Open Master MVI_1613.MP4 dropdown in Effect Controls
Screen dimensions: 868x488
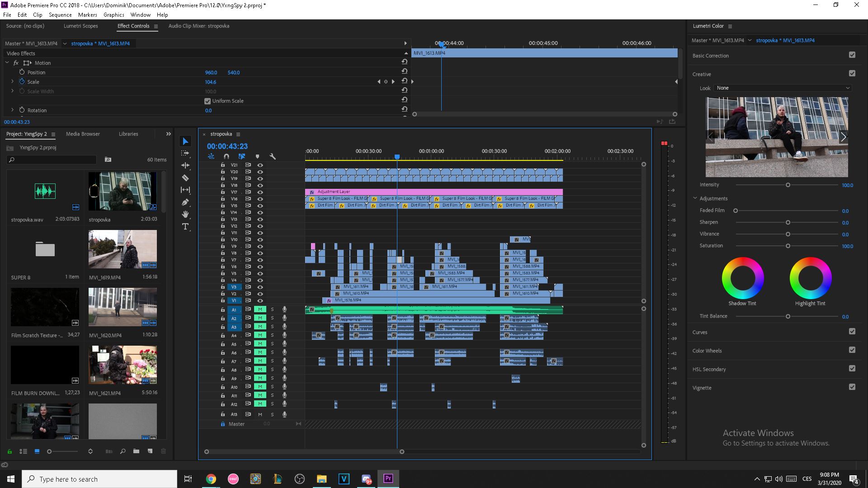click(x=65, y=43)
